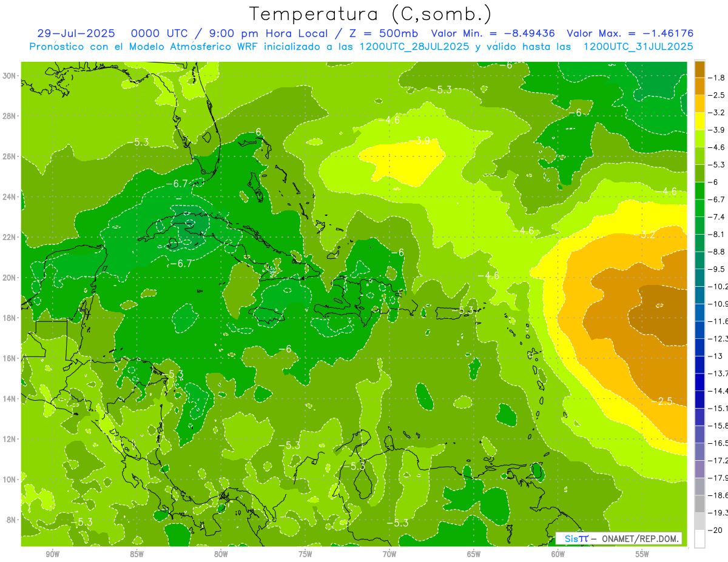Click the '90W' longitude axis label
The height and width of the screenshot is (562, 728).
coord(53,554)
